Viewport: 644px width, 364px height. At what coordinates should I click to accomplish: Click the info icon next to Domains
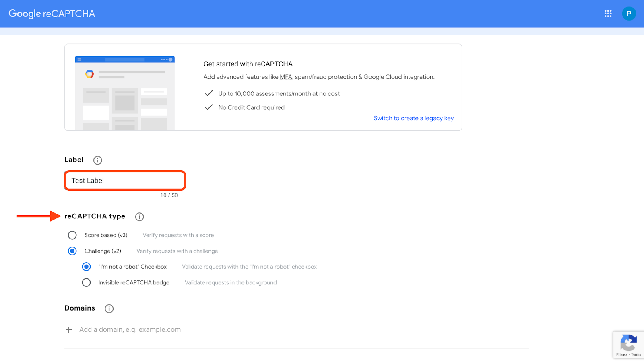(x=109, y=308)
